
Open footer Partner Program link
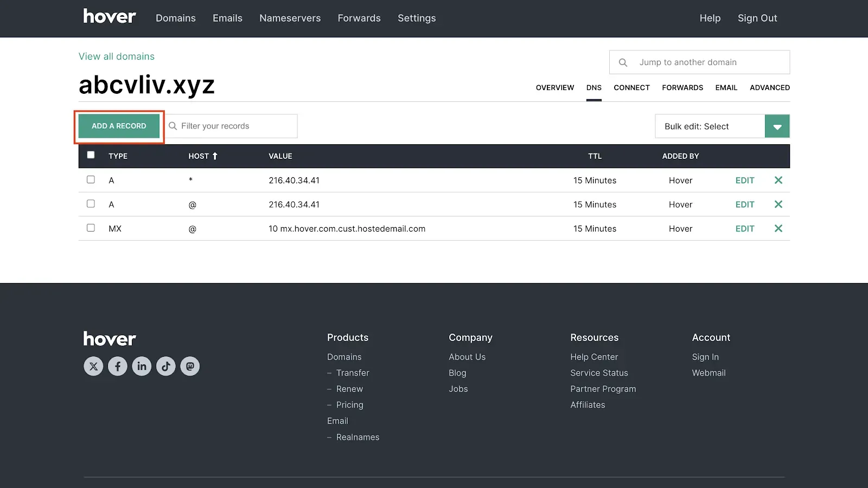603,389
